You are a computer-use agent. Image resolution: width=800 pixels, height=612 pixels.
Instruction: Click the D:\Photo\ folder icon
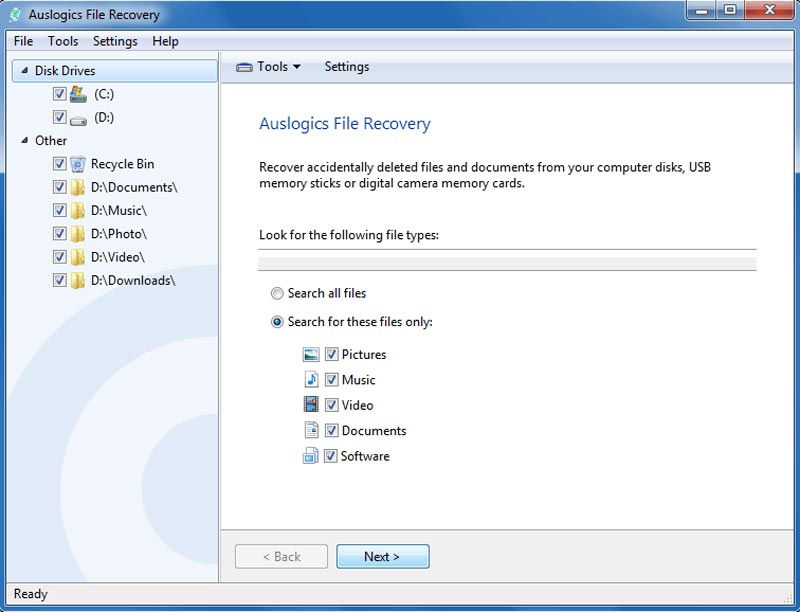pyautogui.click(x=78, y=234)
